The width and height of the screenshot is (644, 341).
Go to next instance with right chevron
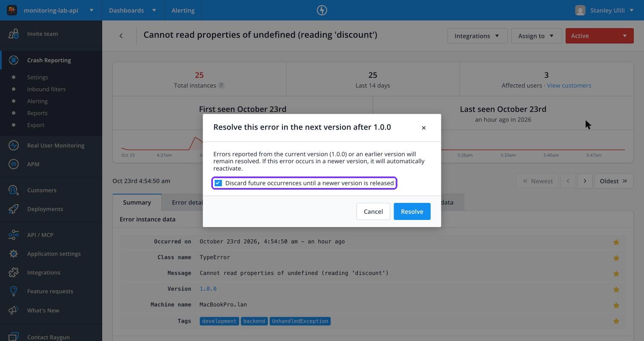pyautogui.click(x=585, y=181)
